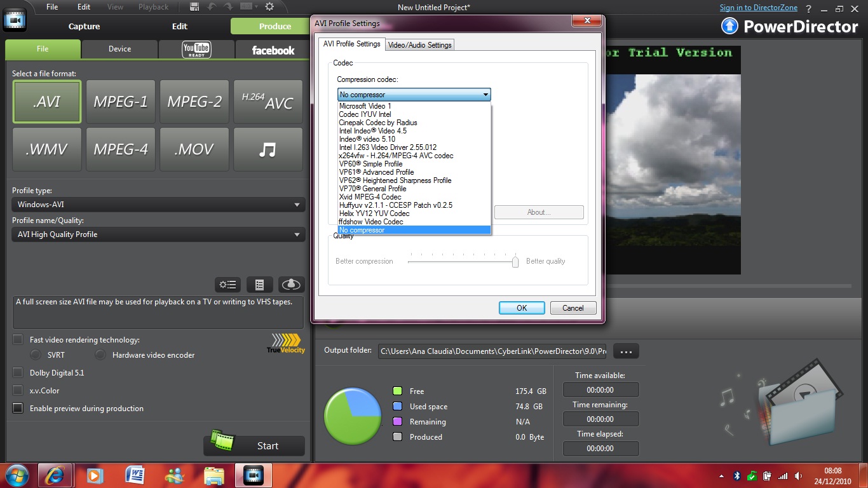Switch to the Device tab
This screenshot has width=868, height=488.
click(119, 49)
